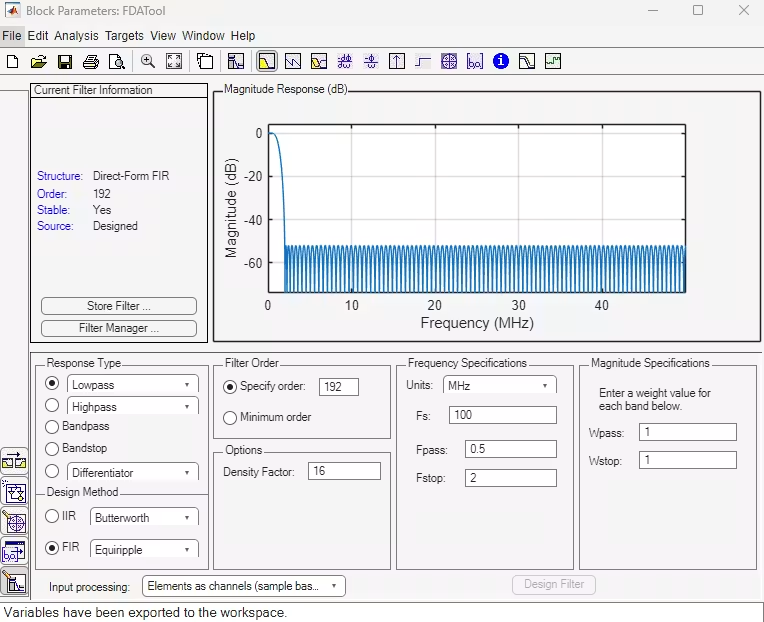
Task: Activate the Zoom In magnifier tool
Action: pos(148,61)
